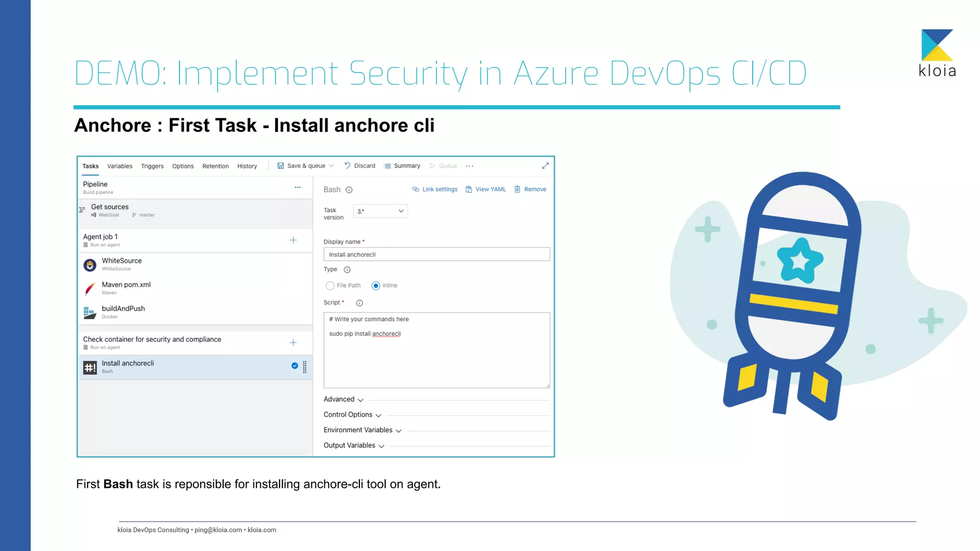Select Check container for security and compliance job
The image size is (980, 551).
click(195, 342)
